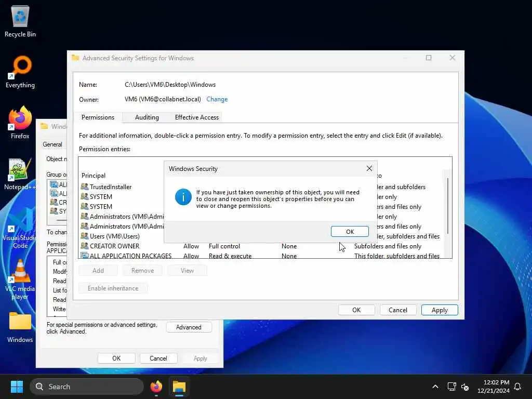Switch to the Auditing tab

coord(147,117)
